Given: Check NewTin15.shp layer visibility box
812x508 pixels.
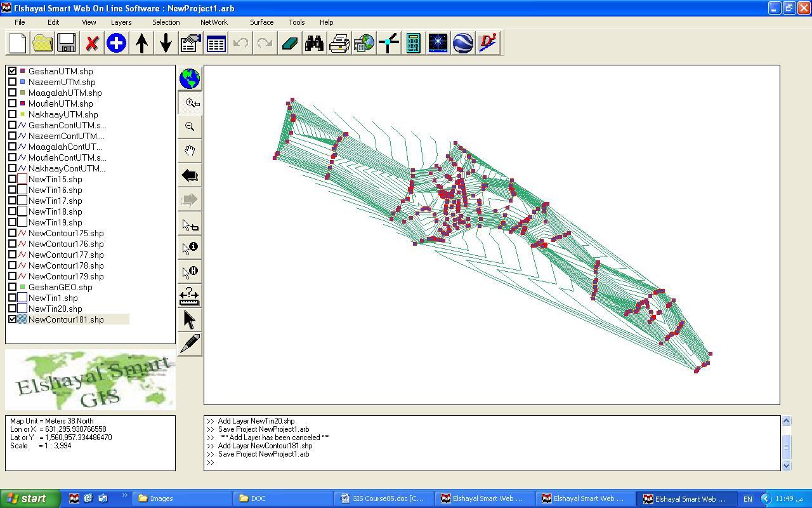Looking at the screenshot, I should [12, 179].
